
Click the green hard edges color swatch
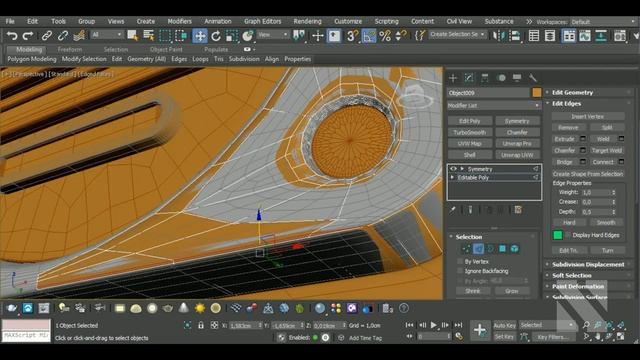558,235
